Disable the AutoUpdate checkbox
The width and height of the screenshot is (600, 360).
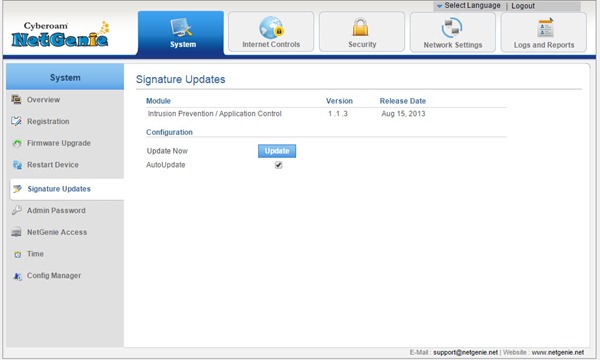(279, 165)
